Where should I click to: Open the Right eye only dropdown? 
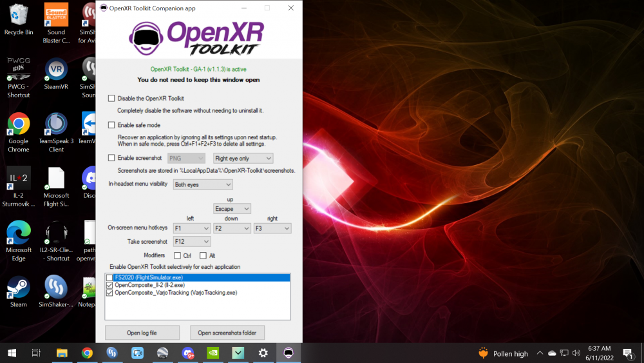click(x=243, y=158)
